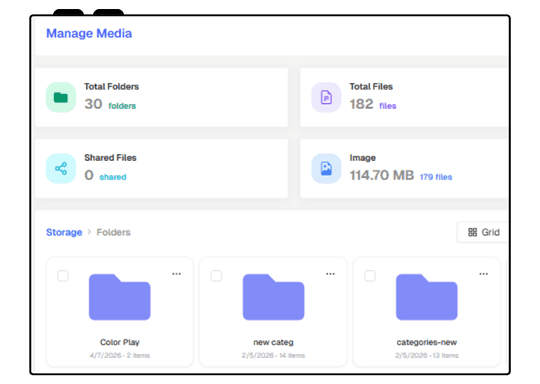The width and height of the screenshot is (540, 384).
Task: Click the categories-new folder name
Action: (x=427, y=342)
